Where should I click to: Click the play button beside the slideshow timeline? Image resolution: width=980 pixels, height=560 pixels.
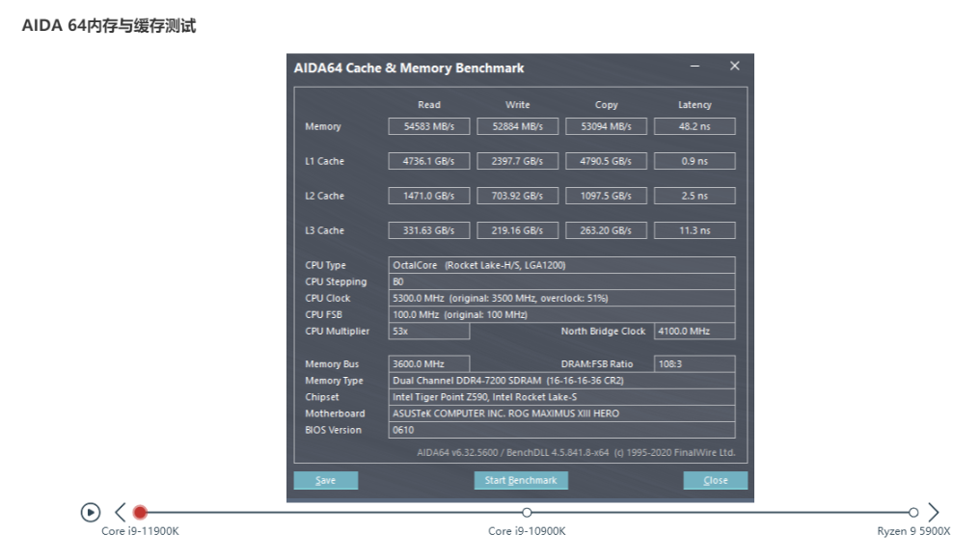tap(91, 513)
